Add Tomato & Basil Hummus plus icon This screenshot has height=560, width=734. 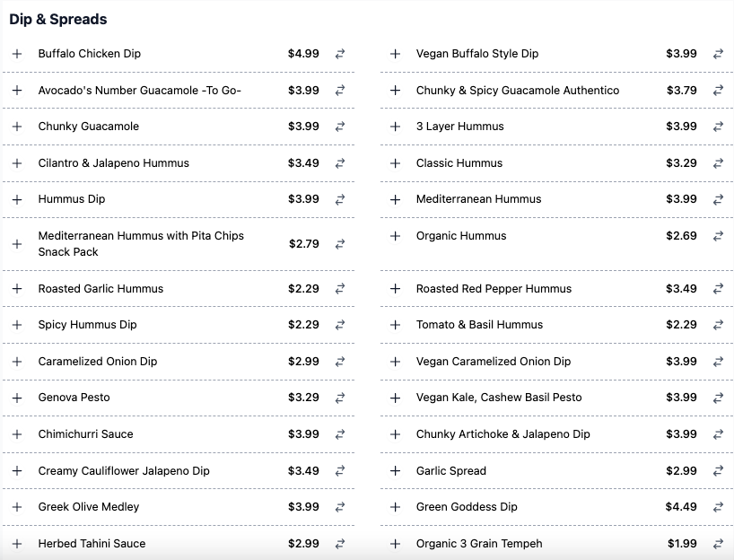(x=395, y=325)
